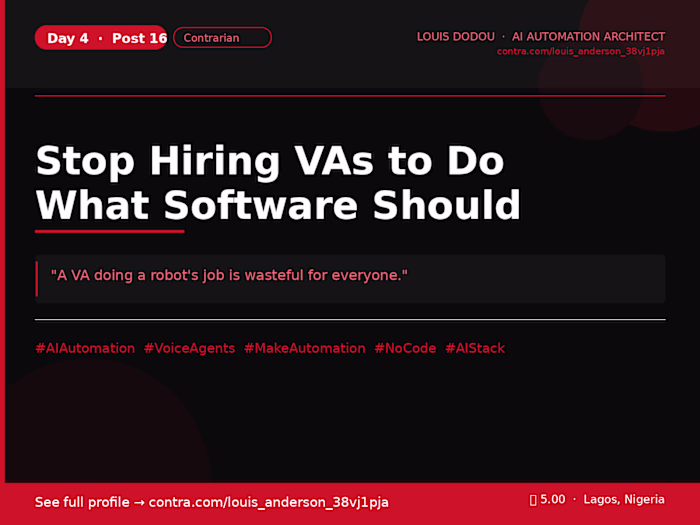Viewport: 700px width, 525px height.
Task: Select the Contrarian tag pill
Action: pyautogui.click(x=222, y=38)
